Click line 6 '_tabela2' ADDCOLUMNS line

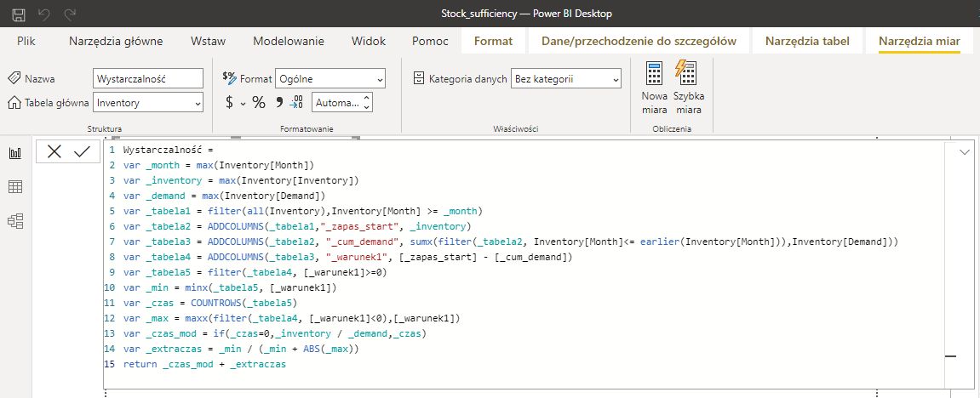[297, 226]
